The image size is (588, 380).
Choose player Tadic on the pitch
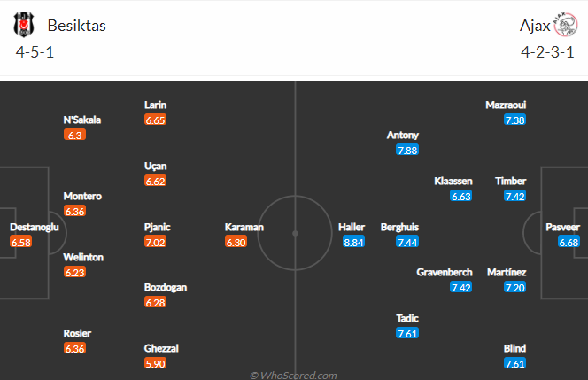tap(407, 318)
